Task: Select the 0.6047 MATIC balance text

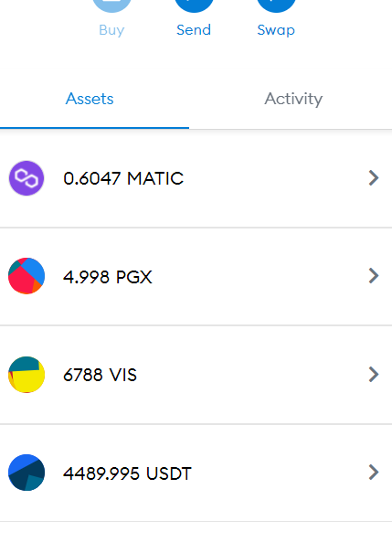Action: point(123,178)
